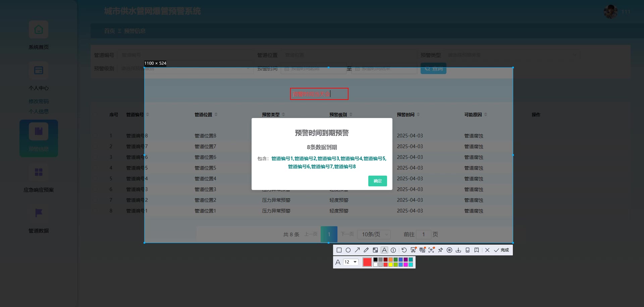Image resolution: width=644 pixels, height=307 pixels.
Task: Click the bookmark icon in screenshot toolbar
Action: pyautogui.click(x=477, y=250)
